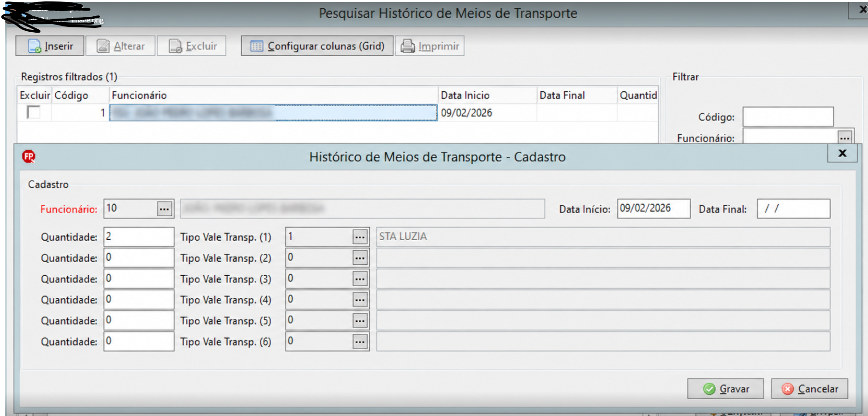This screenshot has width=868, height=416.
Task: Open Funcionário lookup in Cadastro dialog
Action: pyautogui.click(x=164, y=209)
